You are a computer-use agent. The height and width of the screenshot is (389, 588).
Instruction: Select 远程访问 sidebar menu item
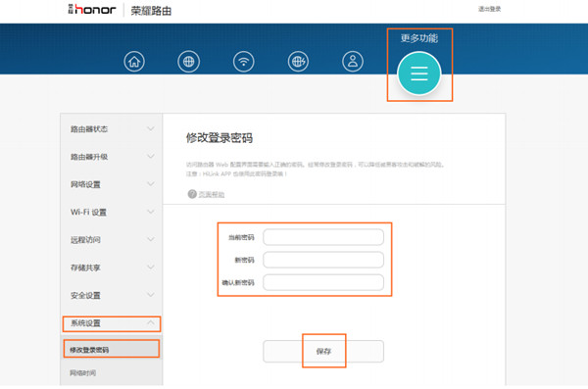112,240
